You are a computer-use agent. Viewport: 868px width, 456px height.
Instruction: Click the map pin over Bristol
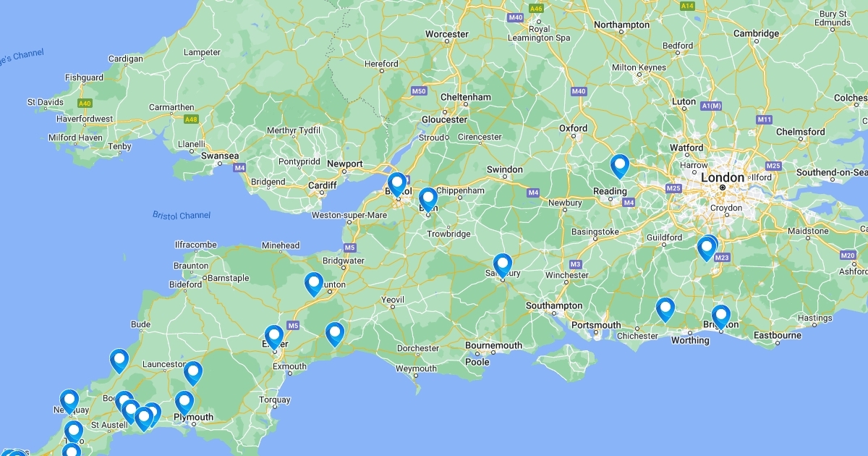click(396, 184)
